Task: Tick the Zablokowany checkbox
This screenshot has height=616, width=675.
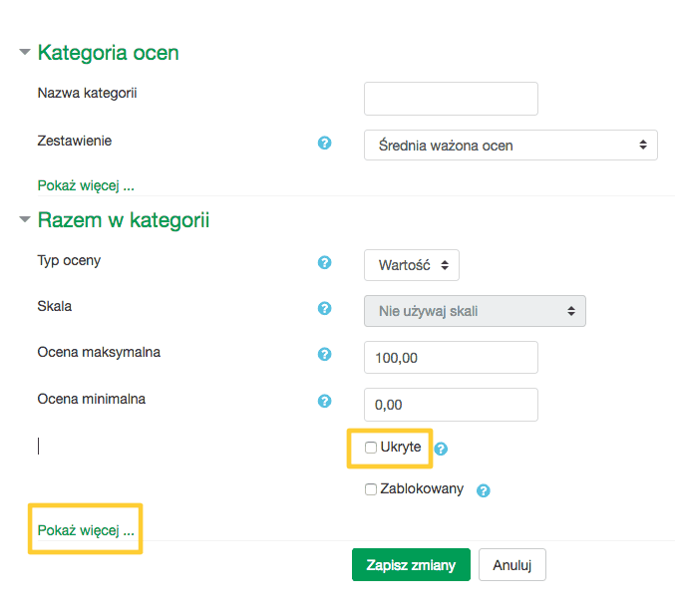Action: point(371,489)
